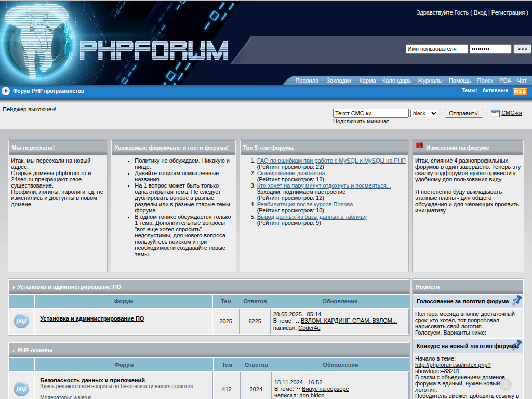Click the scroll-to-top circle button

click(x=506, y=384)
